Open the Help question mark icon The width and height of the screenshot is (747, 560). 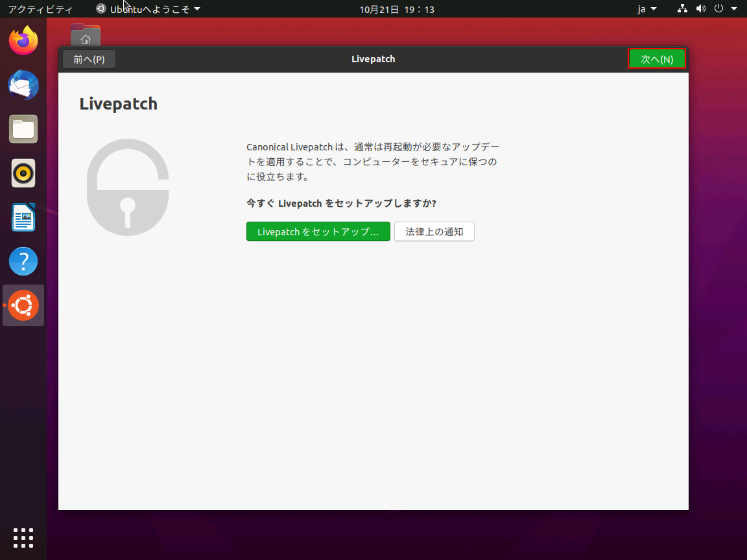coord(23,261)
